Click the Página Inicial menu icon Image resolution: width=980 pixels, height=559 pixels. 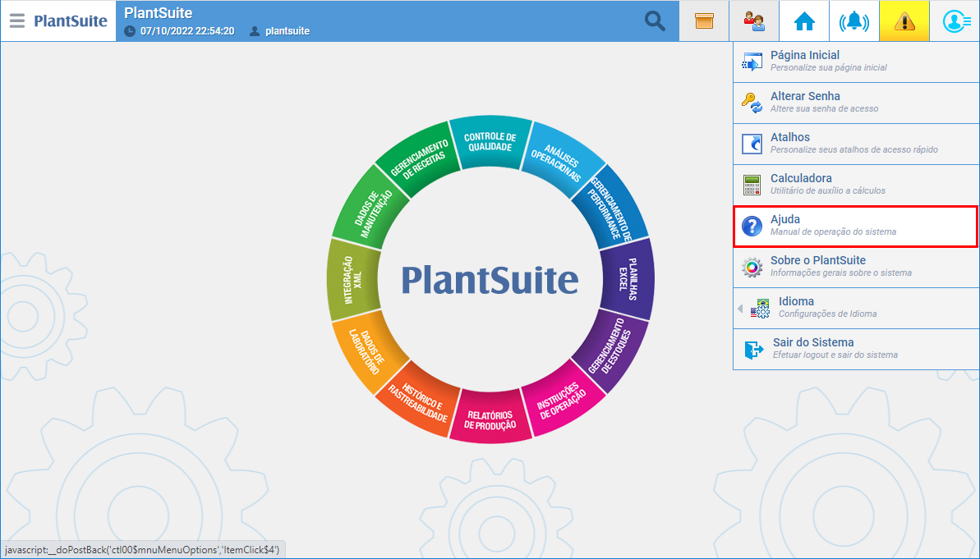tap(752, 62)
